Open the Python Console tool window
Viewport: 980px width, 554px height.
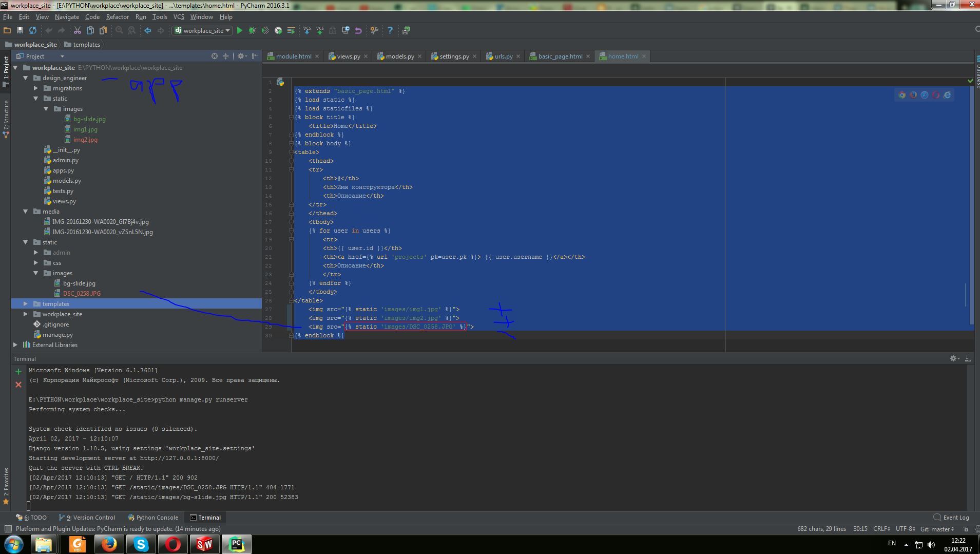[152, 518]
